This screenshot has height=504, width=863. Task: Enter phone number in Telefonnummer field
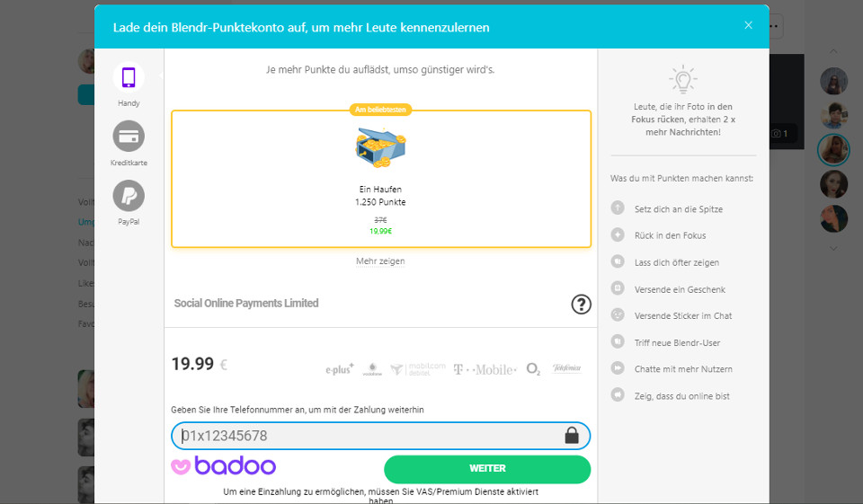pyautogui.click(x=369, y=436)
